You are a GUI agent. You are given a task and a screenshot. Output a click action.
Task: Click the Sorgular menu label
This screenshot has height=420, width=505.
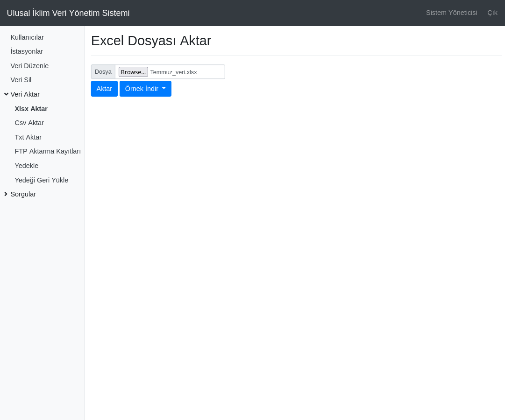(x=23, y=194)
